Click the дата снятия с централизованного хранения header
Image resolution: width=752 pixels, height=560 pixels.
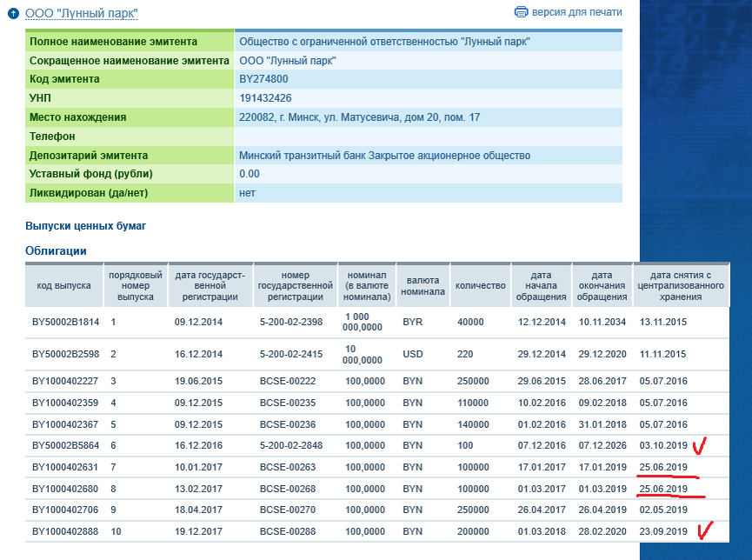[x=681, y=285]
